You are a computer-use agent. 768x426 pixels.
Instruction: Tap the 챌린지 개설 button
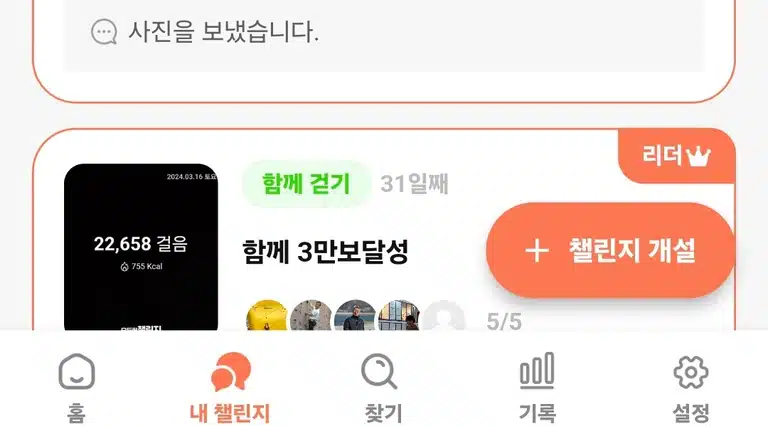(611, 250)
